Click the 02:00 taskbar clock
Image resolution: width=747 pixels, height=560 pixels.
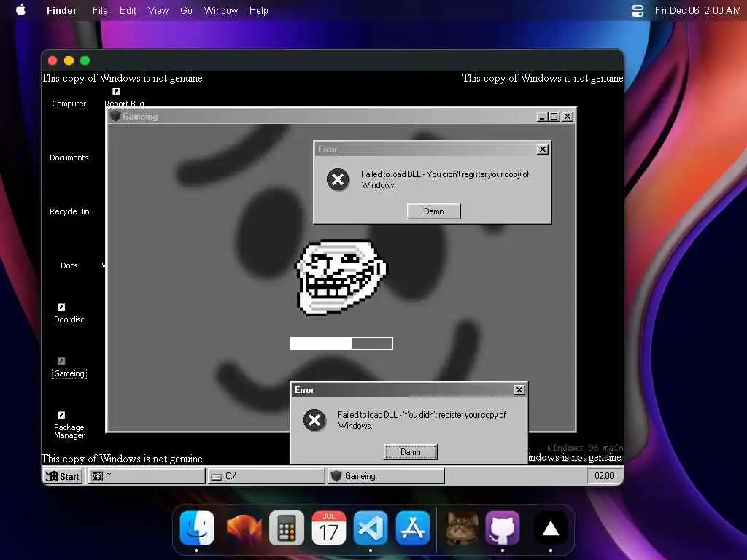tap(604, 476)
